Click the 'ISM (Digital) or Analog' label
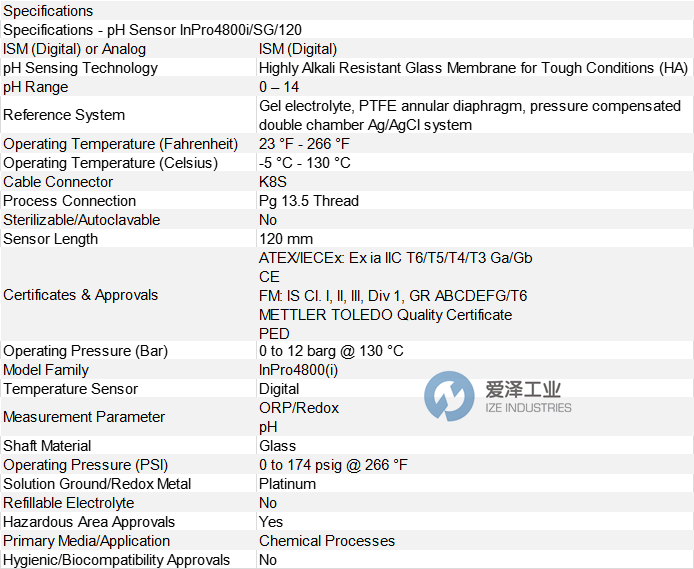Screen dimensions: 694x569 pos(74,49)
